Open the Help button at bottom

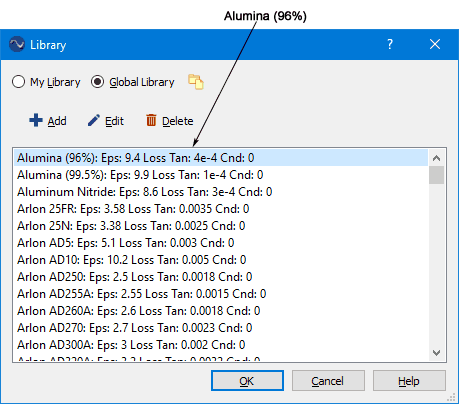pyautogui.click(x=409, y=380)
